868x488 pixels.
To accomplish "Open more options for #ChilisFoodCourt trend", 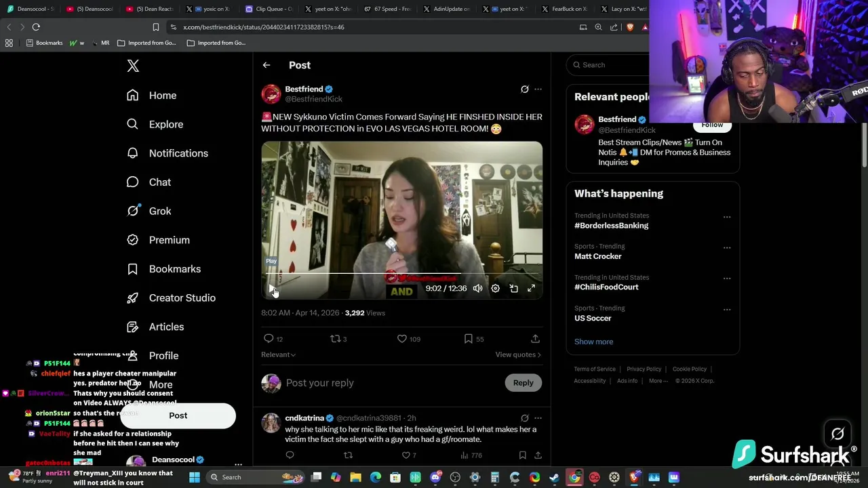I will pyautogui.click(x=727, y=279).
